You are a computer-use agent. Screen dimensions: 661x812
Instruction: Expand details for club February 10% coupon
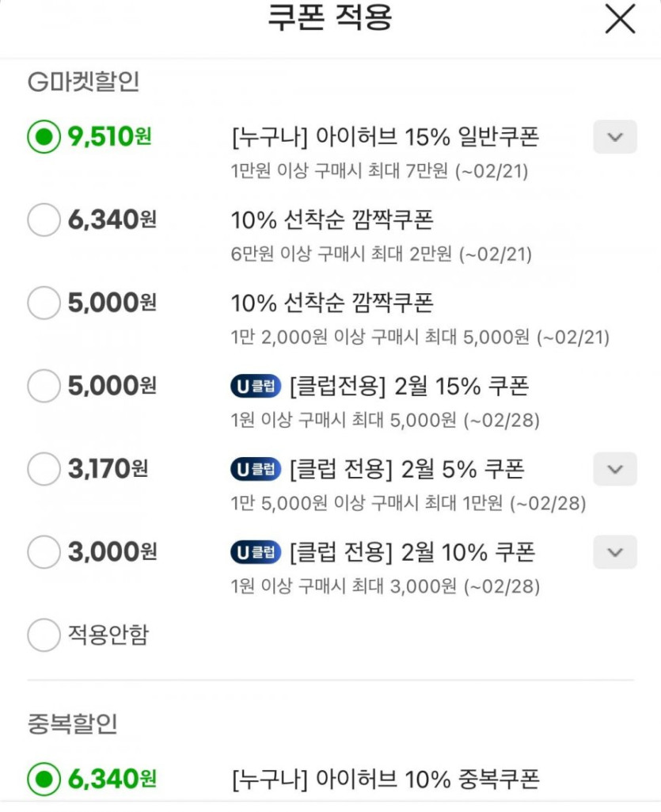tap(614, 552)
